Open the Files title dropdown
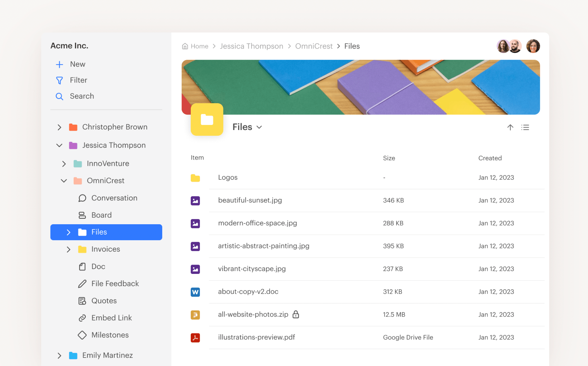588x366 pixels. (x=259, y=127)
